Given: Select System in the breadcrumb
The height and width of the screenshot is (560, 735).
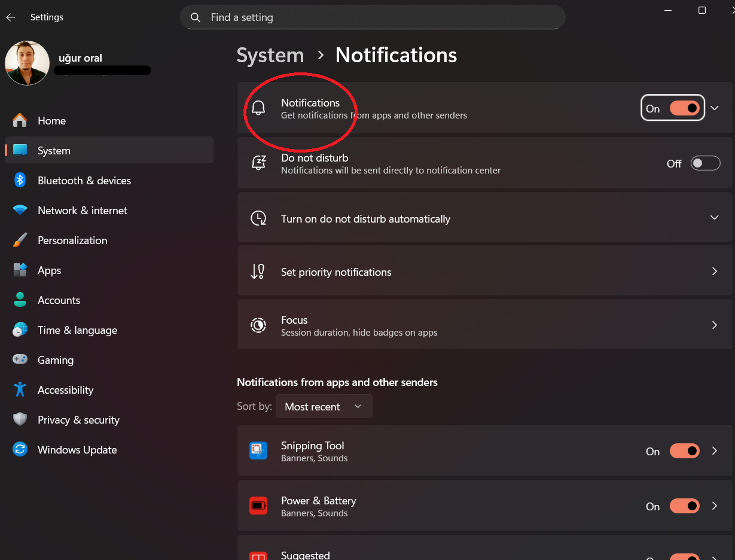Looking at the screenshot, I should tap(270, 55).
